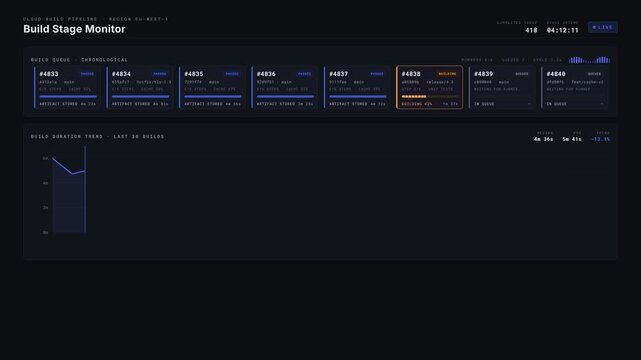Viewport: 641px width, 360px height.
Task: Click the QUEUED badge on build #4840
Action: click(x=594, y=74)
